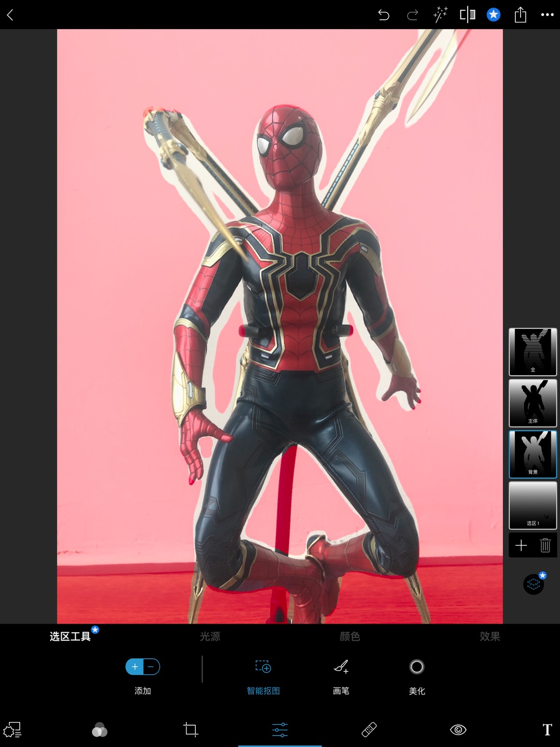This screenshot has height=747, width=560.
Task: Choose the 画笔 brush tool
Action: tap(341, 676)
